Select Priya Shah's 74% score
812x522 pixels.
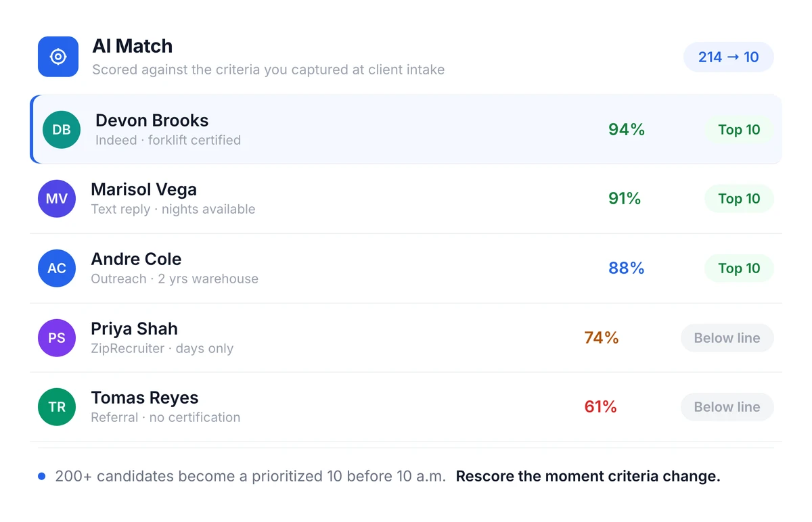(x=602, y=338)
